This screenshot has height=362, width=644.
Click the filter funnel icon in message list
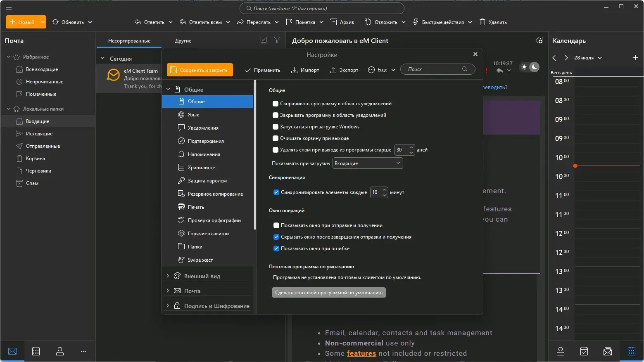point(277,40)
